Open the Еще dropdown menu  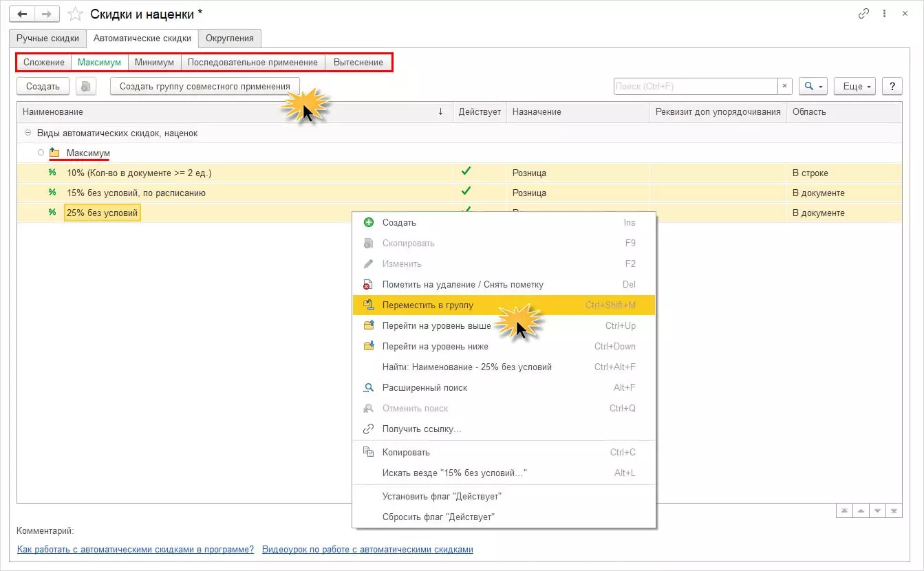pyautogui.click(x=855, y=86)
